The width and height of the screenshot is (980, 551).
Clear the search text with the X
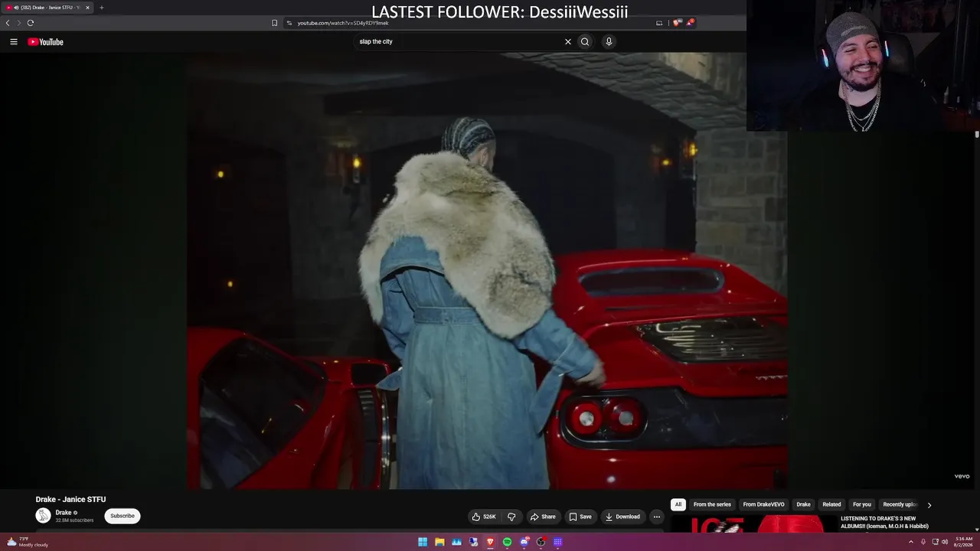point(568,42)
